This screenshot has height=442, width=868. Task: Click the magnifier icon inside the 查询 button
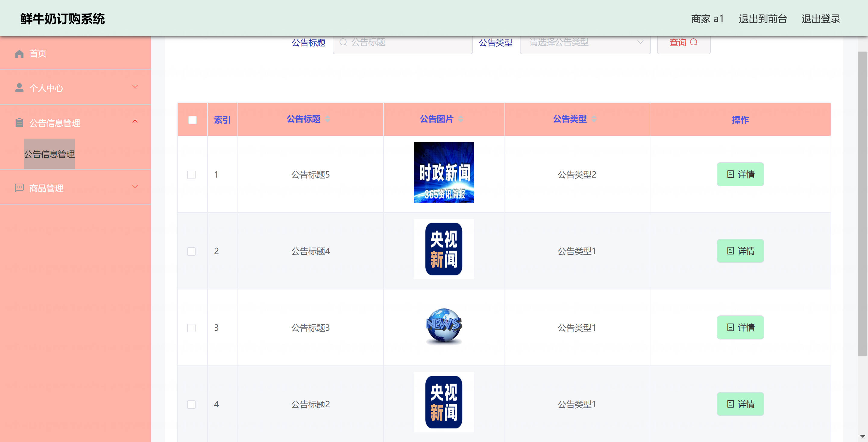[693, 42]
